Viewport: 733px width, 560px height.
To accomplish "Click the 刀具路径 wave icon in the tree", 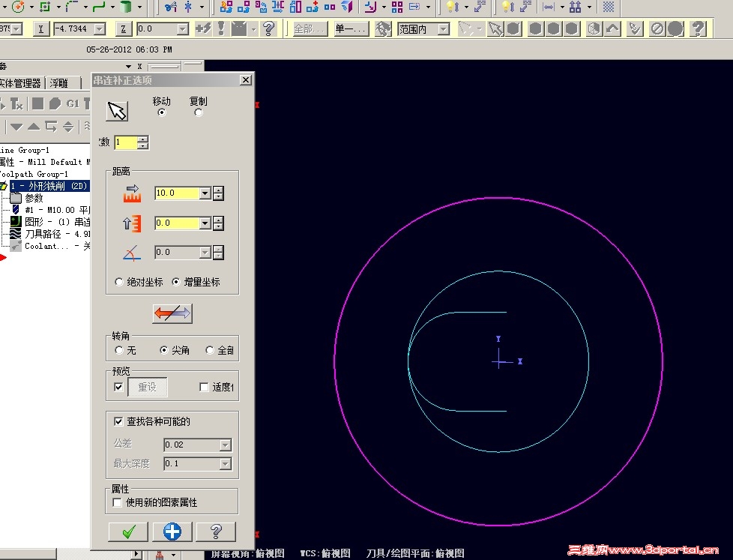I will (16, 234).
